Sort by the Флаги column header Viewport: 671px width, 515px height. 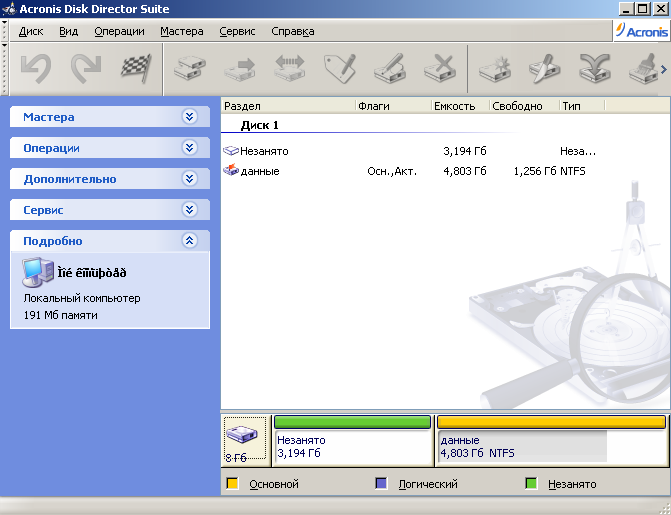[x=393, y=106]
